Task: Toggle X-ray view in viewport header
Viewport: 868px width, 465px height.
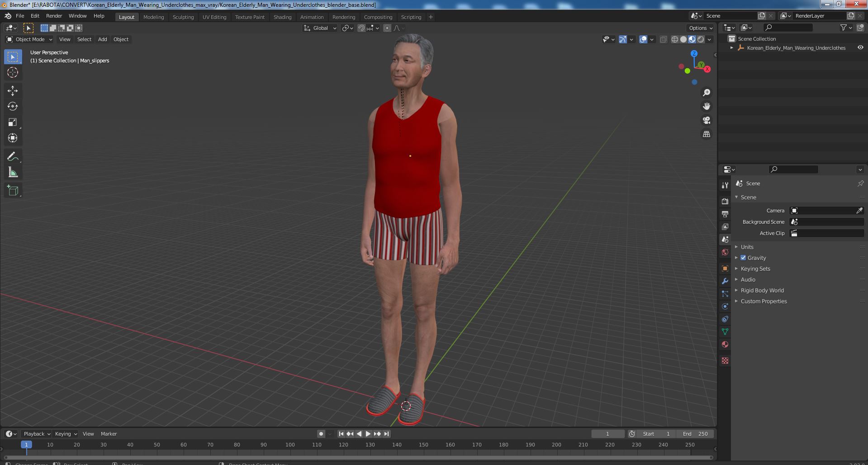Action: pyautogui.click(x=664, y=39)
